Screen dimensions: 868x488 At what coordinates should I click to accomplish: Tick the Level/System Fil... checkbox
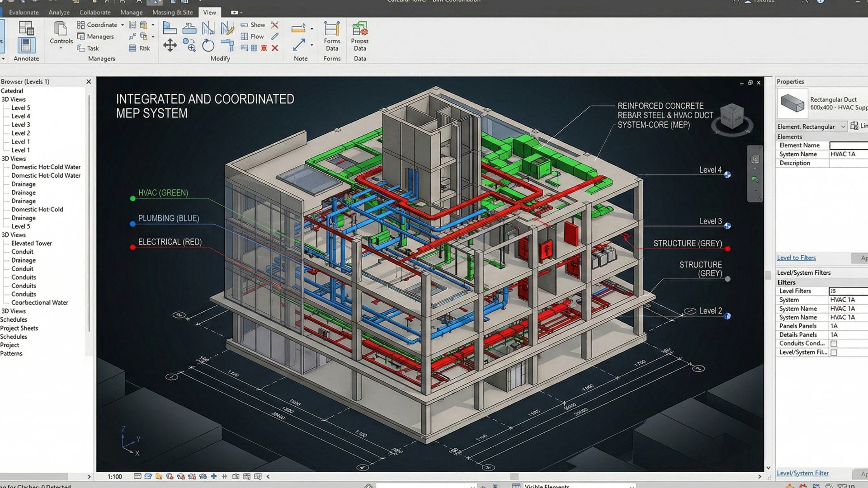tap(834, 352)
